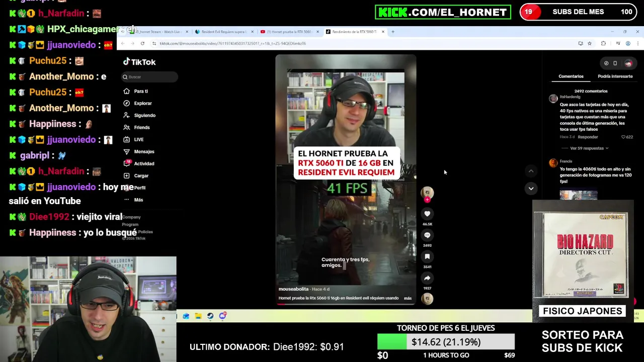
Task: Switch to YouTube 'Hornet prueba la RTX 5060' tab
Action: tap(289, 32)
